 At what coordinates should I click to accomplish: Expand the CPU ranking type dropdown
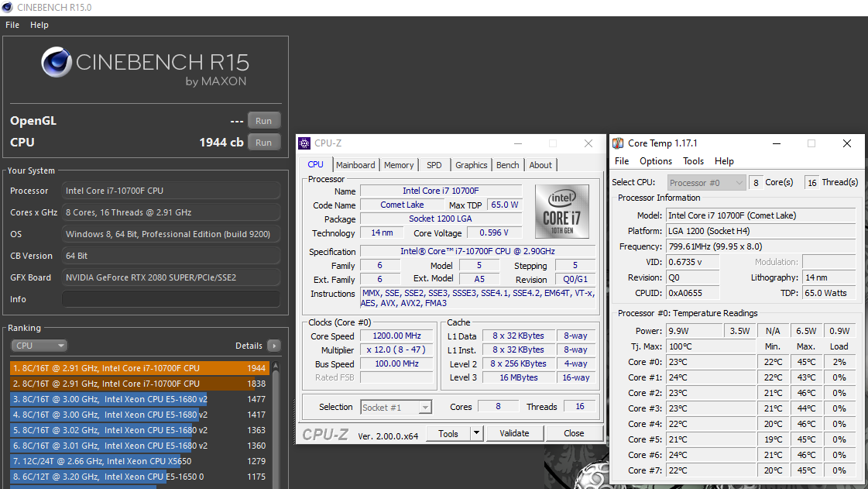coord(39,346)
